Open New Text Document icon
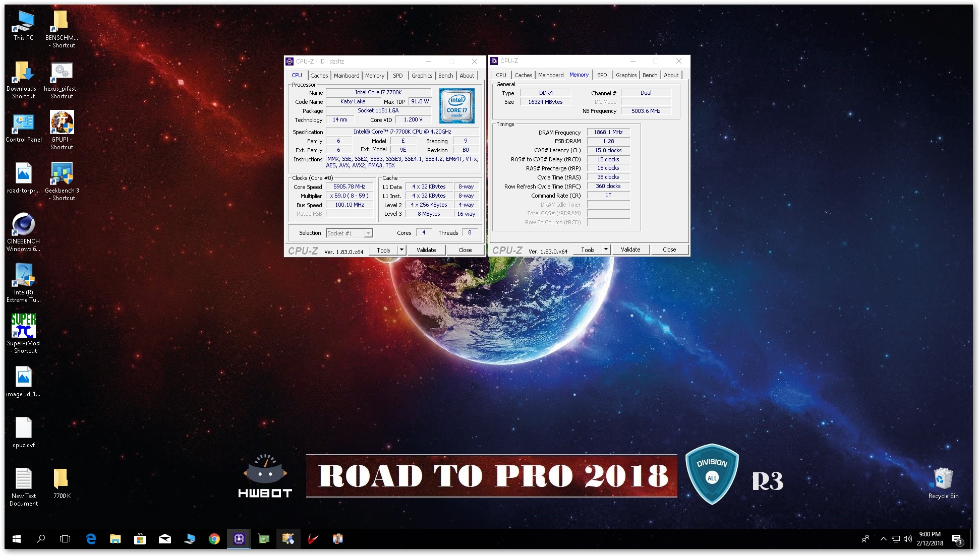This screenshot has height=556, width=980. click(x=23, y=487)
